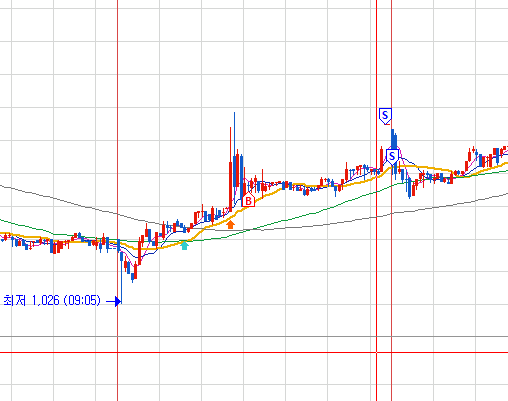The width and height of the screenshot is (508, 401).
Task: Click the 최저 1,026 (09:05) label
Action: [x=52, y=301]
